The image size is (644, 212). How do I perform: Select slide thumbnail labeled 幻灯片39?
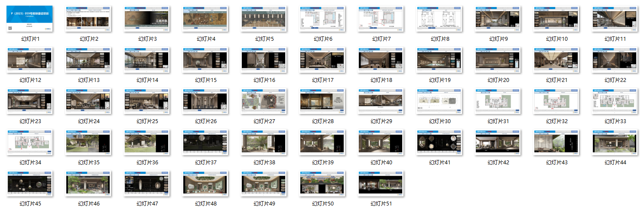click(322, 143)
